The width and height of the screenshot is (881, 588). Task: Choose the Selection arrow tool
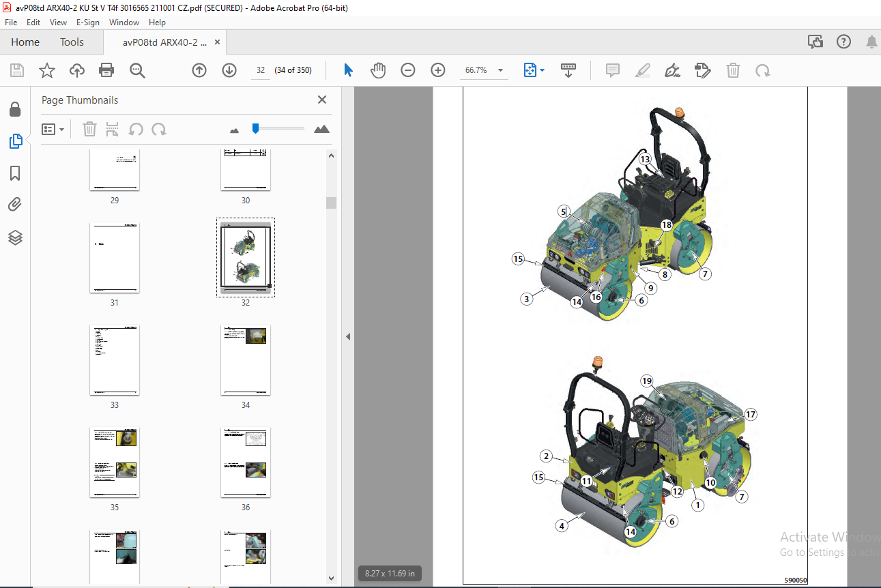349,70
